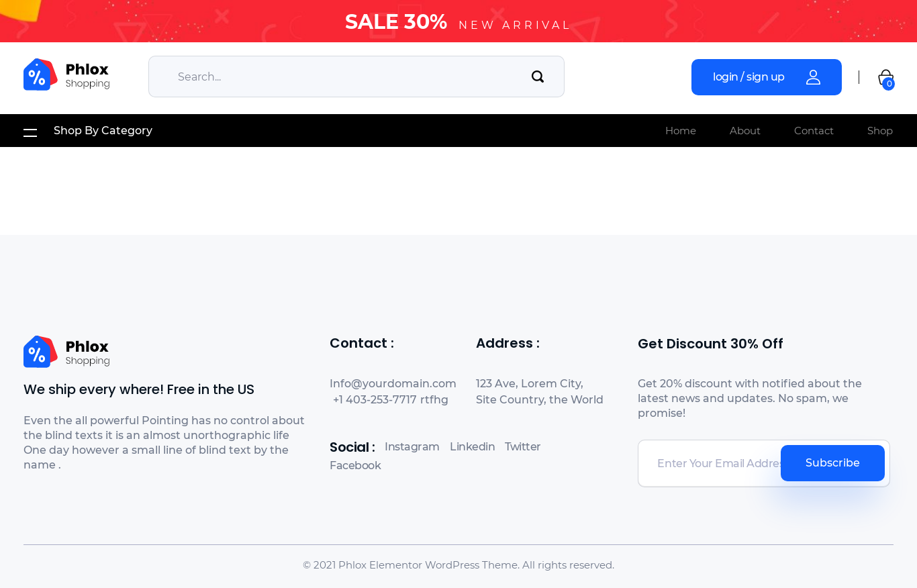Screen dimensions: 917x588
Task: Click the login / sign up button
Action: (x=749, y=77)
